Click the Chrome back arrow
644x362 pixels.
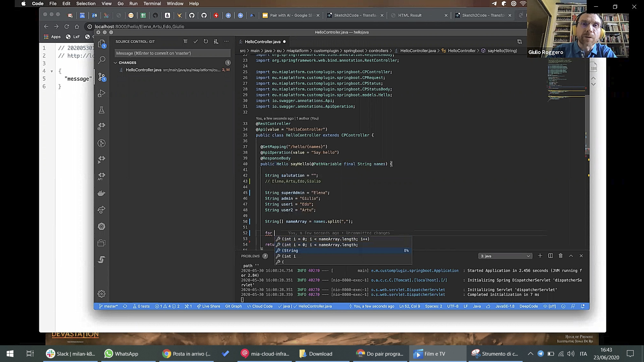(x=46, y=26)
